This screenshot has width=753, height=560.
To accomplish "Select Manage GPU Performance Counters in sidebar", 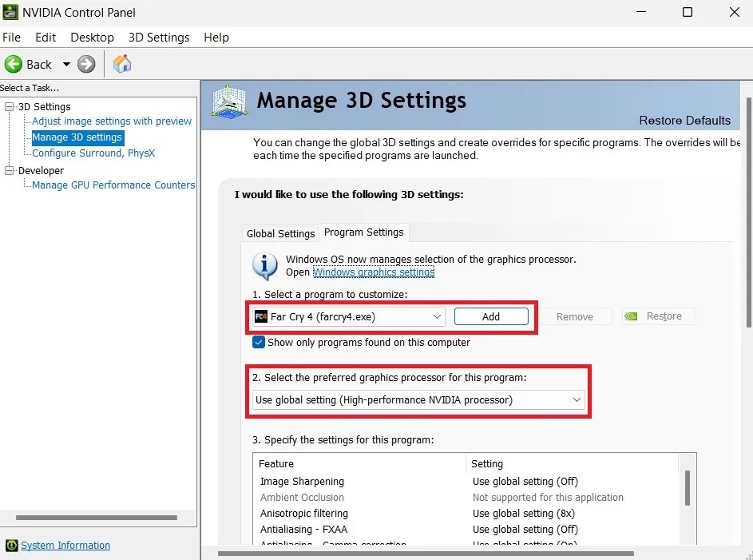I will tap(113, 185).
